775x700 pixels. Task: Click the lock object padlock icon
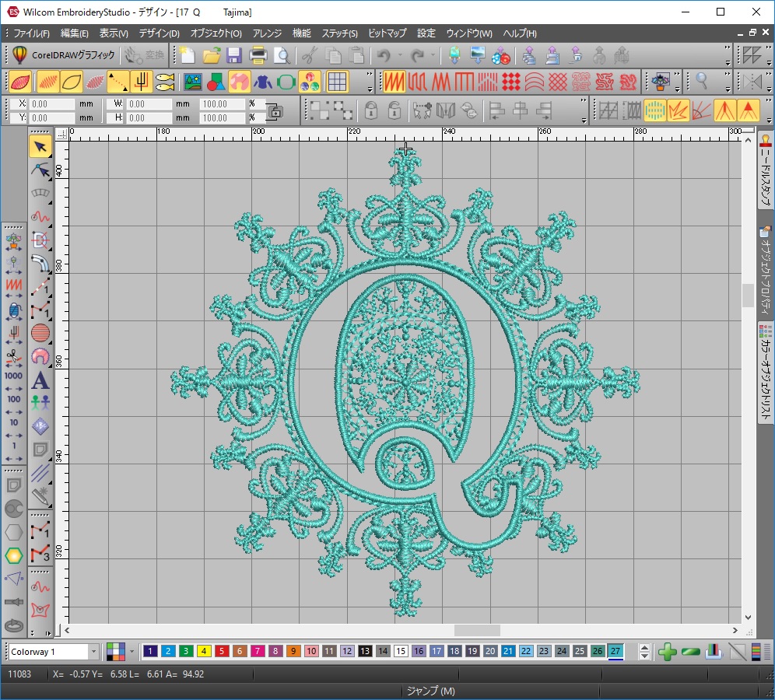click(370, 110)
